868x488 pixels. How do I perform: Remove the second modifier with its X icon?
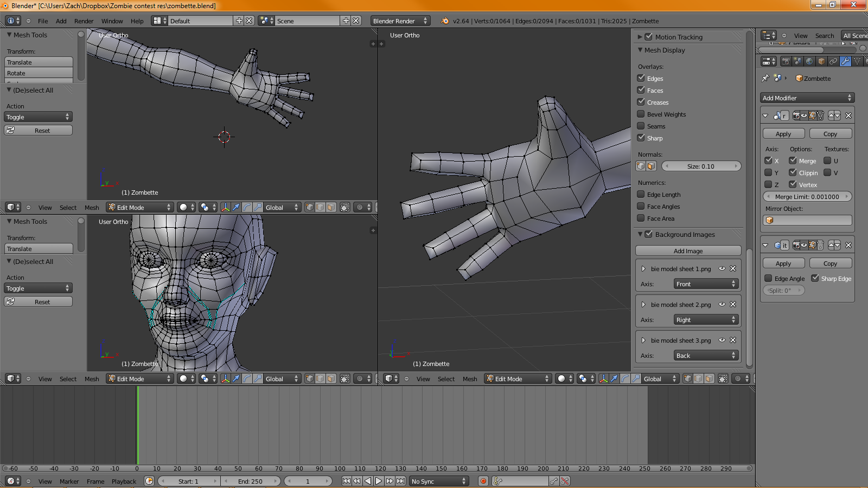(848, 245)
